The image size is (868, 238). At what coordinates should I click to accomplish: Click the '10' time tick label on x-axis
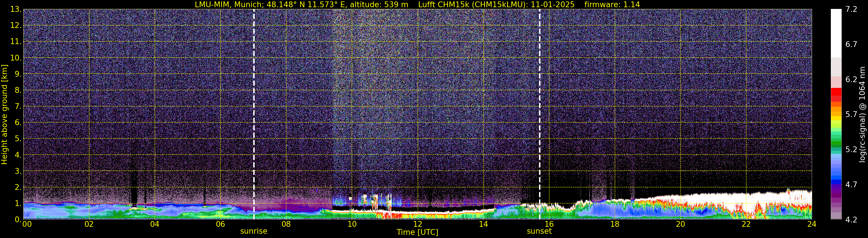(x=352, y=224)
